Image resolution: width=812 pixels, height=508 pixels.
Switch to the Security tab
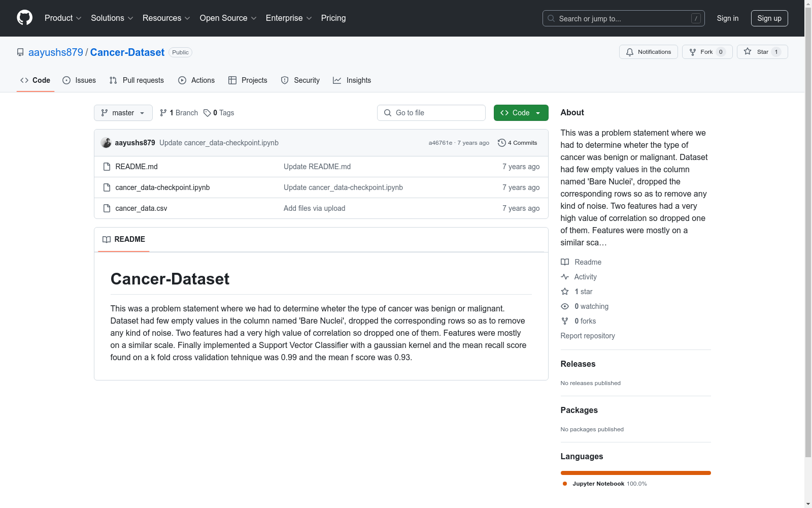click(300, 80)
